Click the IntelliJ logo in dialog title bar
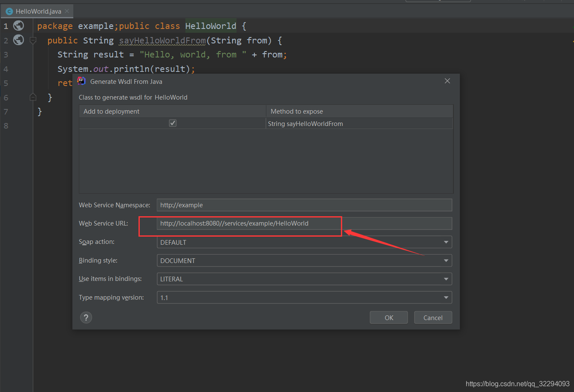 click(x=81, y=81)
